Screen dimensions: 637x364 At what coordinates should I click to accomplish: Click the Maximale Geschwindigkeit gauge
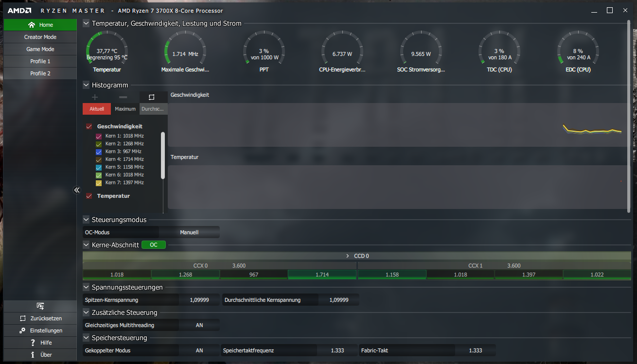click(185, 52)
